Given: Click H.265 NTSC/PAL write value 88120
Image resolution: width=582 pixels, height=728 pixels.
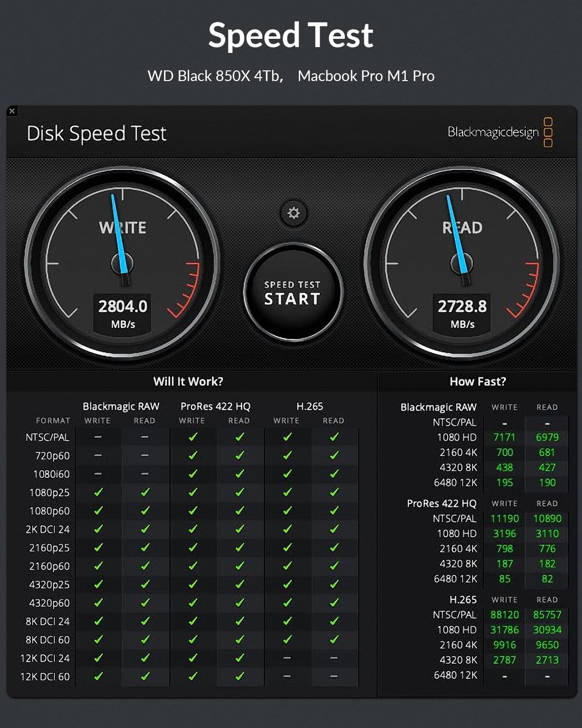Looking at the screenshot, I should (x=504, y=614).
